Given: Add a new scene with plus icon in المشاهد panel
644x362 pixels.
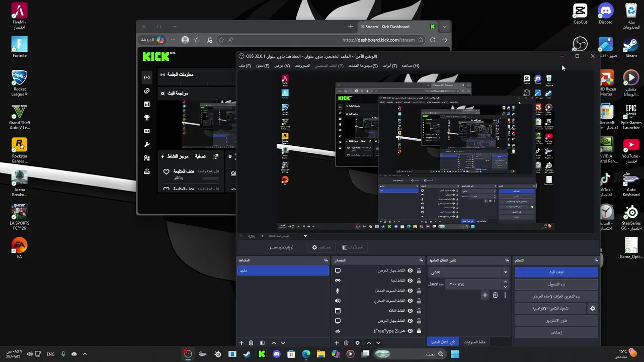Looking at the screenshot, I should pos(242,343).
